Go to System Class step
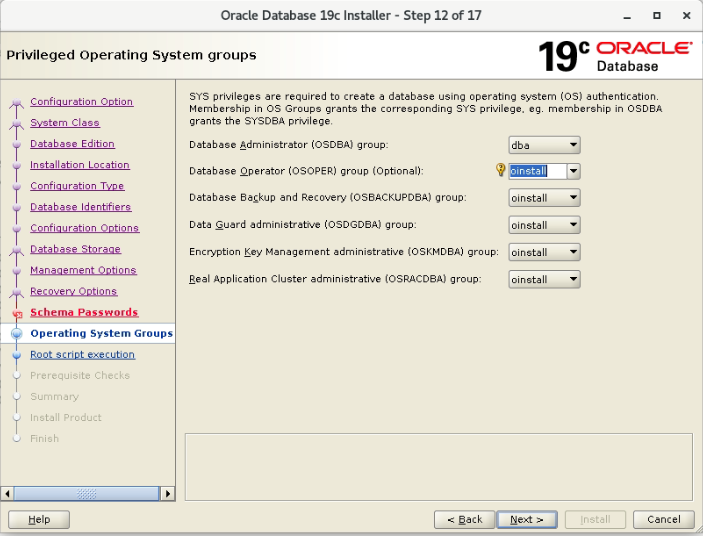This screenshot has width=703, height=536. coord(65,123)
